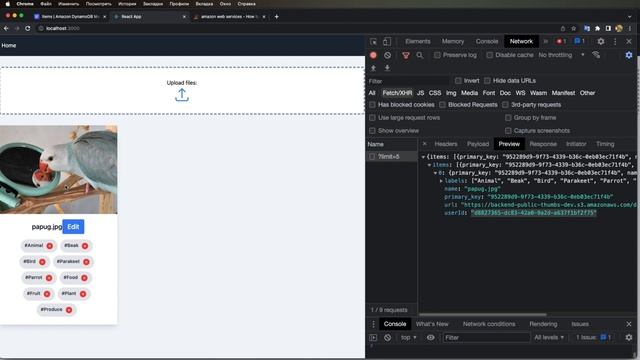Open the No throttling dropdown
This screenshot has height=360, width=640.
pyautogui.click(x=561, y=55)
